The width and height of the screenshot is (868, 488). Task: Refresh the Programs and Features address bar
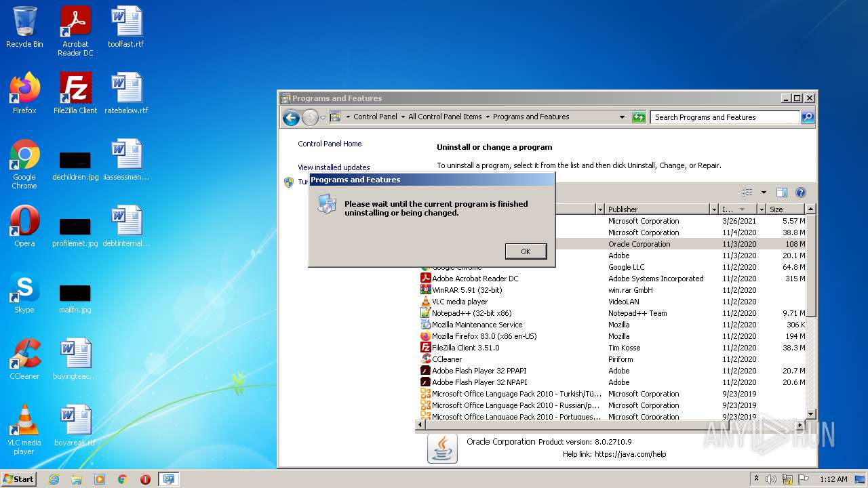(x=639, y=117)
